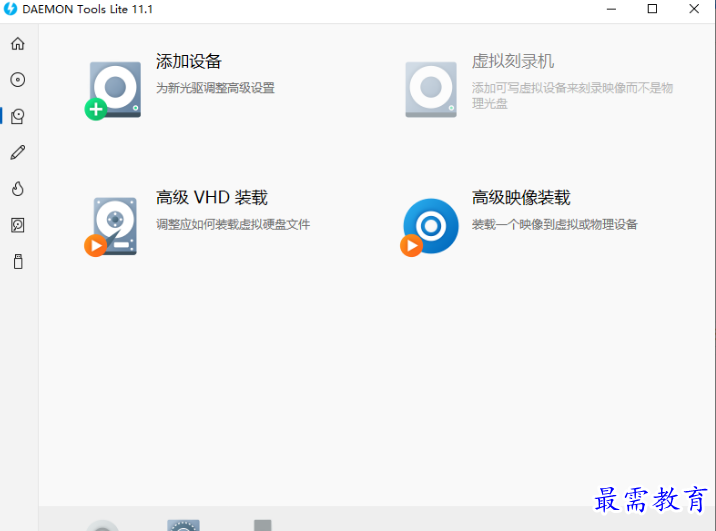Click text 为新光驱调整高级设置
The width and height of the screenshot is (716, 531).
[x=215, y=88]
